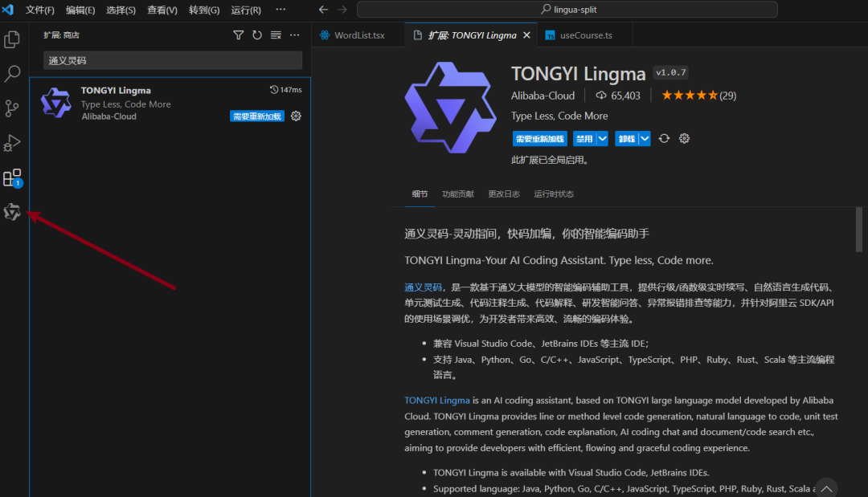Viewport: 868px width, 497px height.
Task: Click the download count 65,403
Action: pos(618,96)
